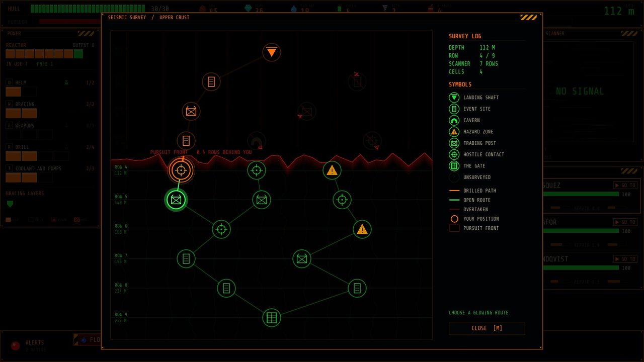Click the Hazard Zone legend symbol

(454, 132)
